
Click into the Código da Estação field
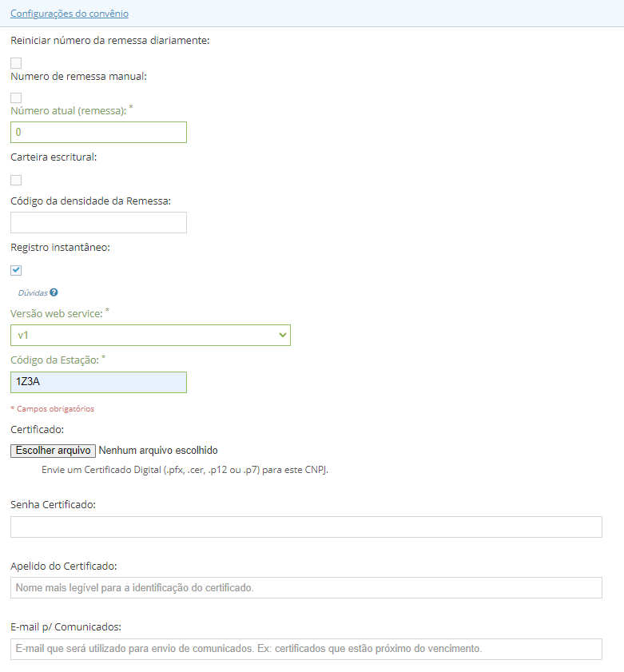(x=98, y=382)
